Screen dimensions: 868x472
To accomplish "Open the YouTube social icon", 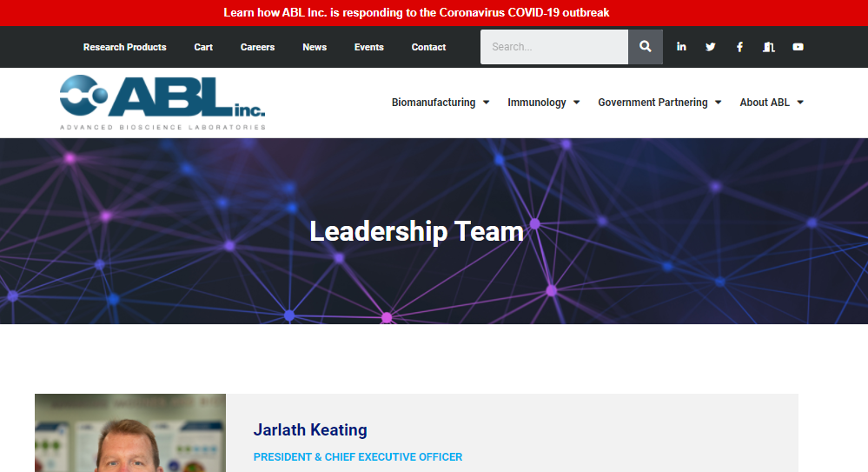I will [798, 47].
